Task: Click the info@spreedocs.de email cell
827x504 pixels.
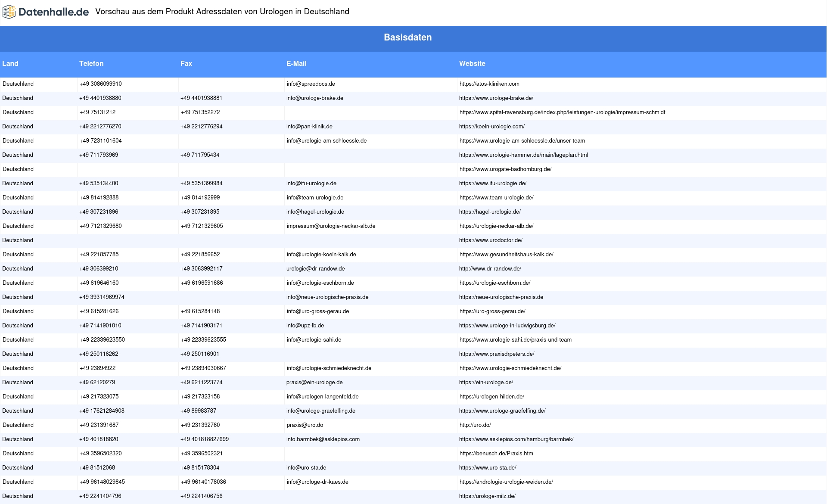Action: tap(311, 84)
